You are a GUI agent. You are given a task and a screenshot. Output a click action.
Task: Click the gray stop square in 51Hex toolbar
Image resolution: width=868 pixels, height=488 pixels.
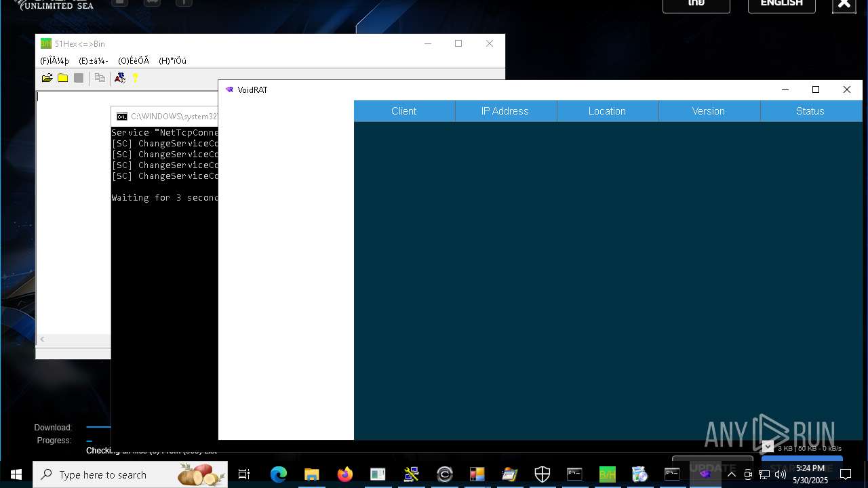pyautogui.click(x=79, y=78)
